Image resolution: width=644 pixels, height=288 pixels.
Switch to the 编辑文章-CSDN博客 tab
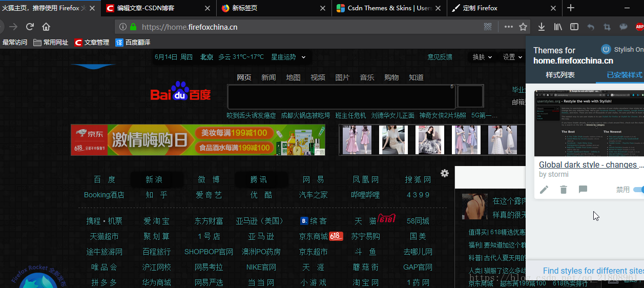tap(158, 8)
